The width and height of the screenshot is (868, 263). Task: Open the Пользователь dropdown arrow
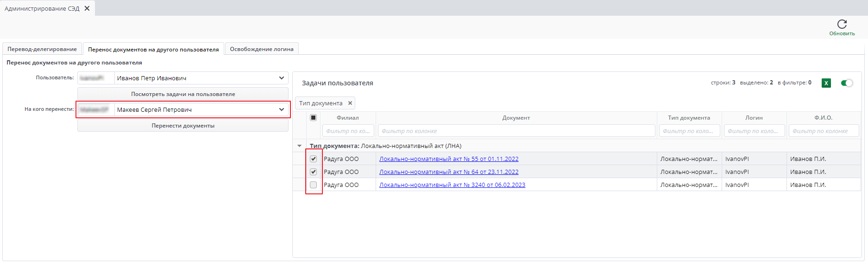(282, 78)
